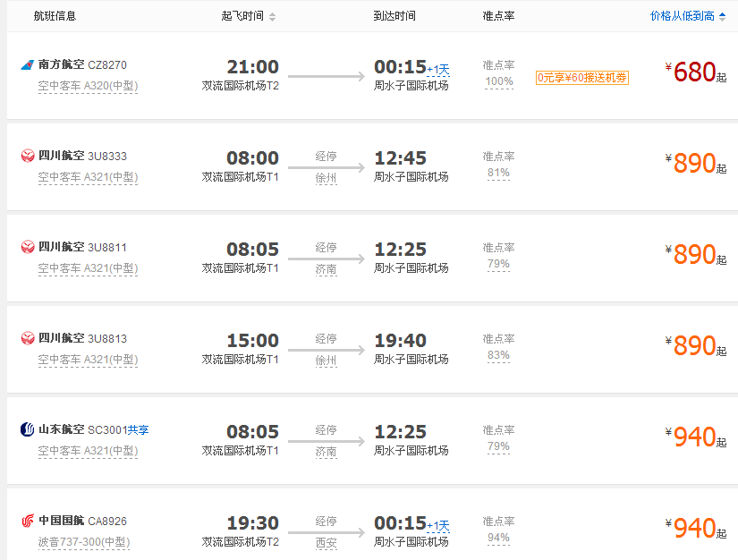Open the +1天 note on CZ8270 arrival
The width and height of the screenshot is (738, 560).
(438, 71)
